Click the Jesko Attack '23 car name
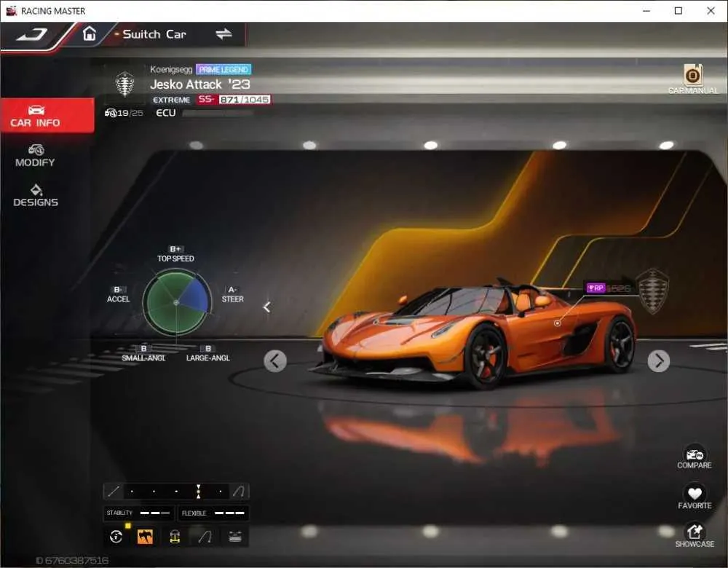The width and height of the screenshot is (728, 568). point(200,84)
